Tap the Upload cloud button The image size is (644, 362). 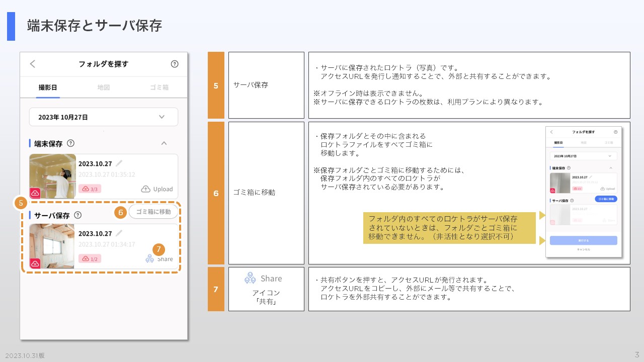[x=157, y=189]
